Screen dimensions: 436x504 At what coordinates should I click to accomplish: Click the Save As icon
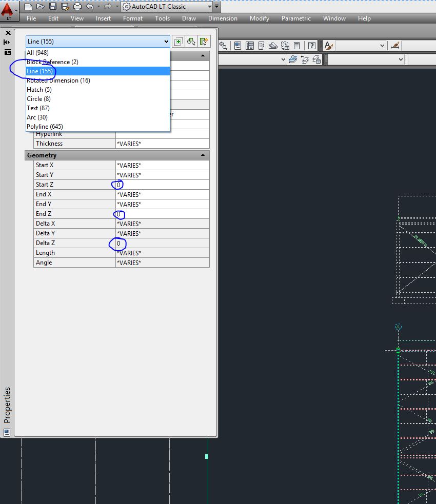click(65, 7)
